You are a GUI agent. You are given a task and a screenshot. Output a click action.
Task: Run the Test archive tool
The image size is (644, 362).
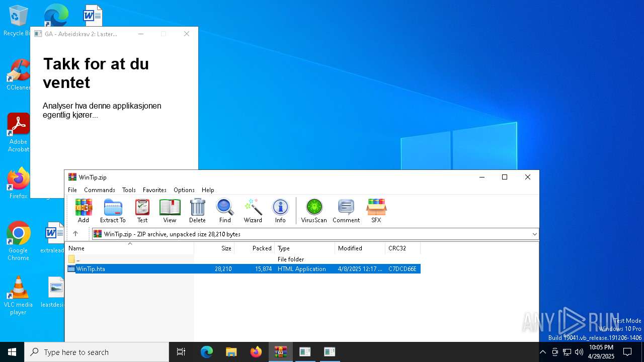coord(142,211)
